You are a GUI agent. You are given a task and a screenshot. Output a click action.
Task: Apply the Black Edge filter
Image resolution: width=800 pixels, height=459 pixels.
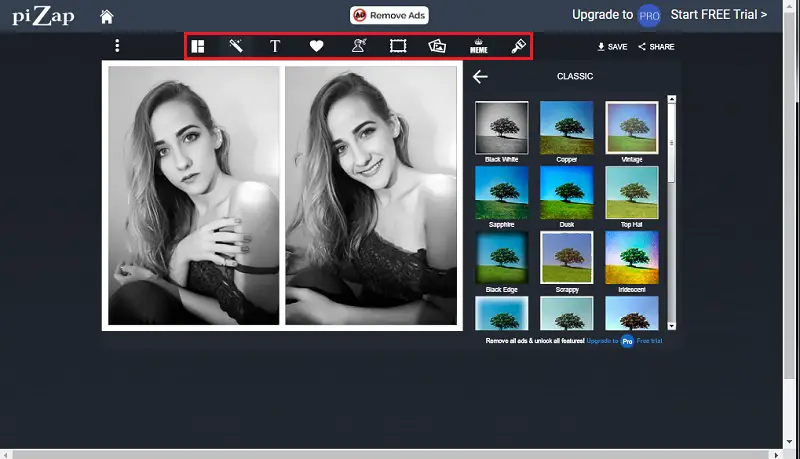[502, 258]
